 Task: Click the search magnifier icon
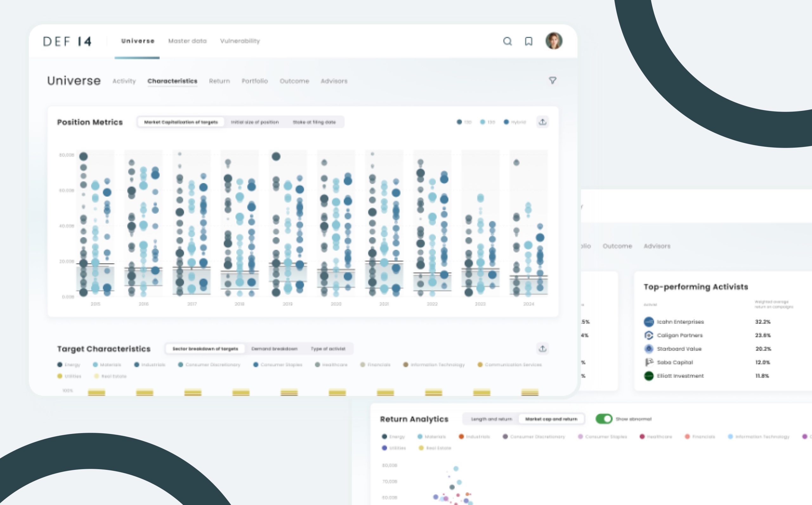(x=507, y=42)
